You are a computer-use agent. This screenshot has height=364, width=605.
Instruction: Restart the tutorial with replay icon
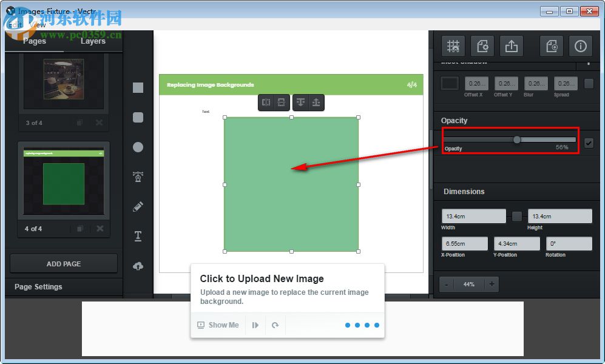click(275, 325)
